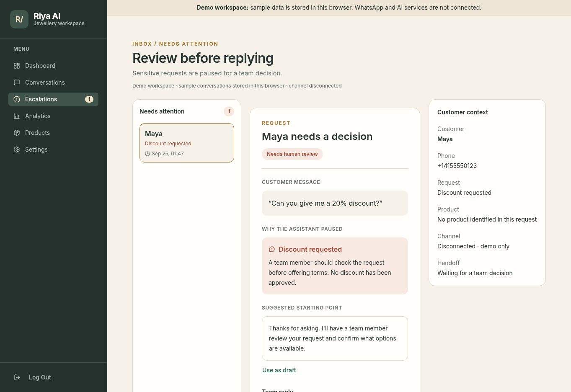Screen dimensions: 571x392
Task: Open the Dashboard menu item
Action: click(x=53, y=66)
